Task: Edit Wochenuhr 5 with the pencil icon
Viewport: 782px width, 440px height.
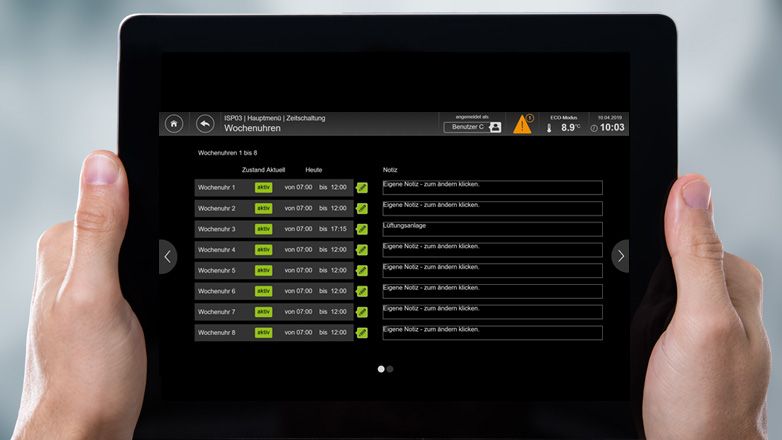Action: coord(362,270)
